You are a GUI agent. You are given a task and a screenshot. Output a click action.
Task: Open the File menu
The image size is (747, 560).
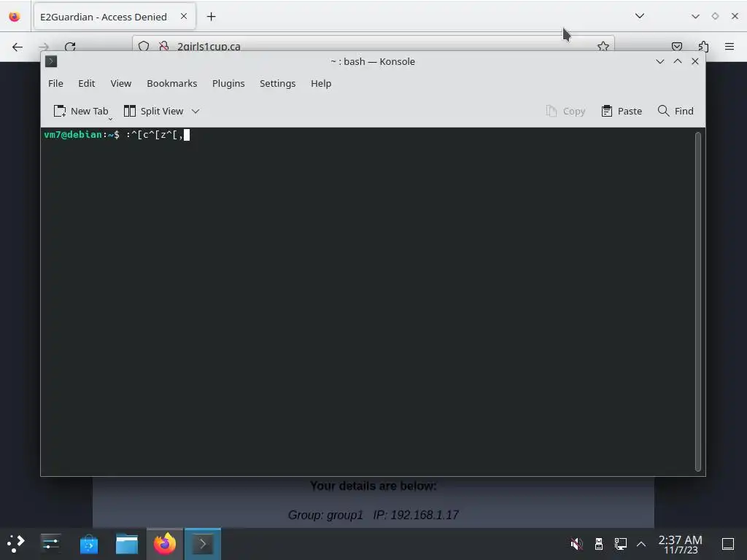click(55, 83)
